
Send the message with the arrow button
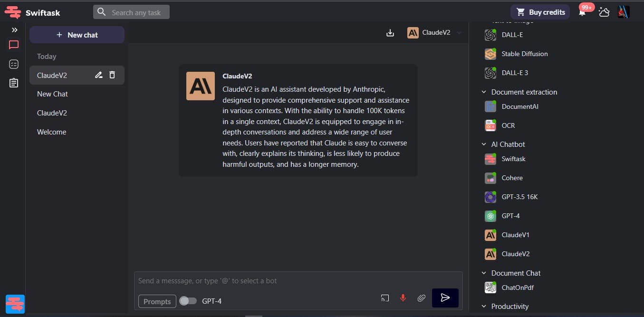click(x=445, y=298)
